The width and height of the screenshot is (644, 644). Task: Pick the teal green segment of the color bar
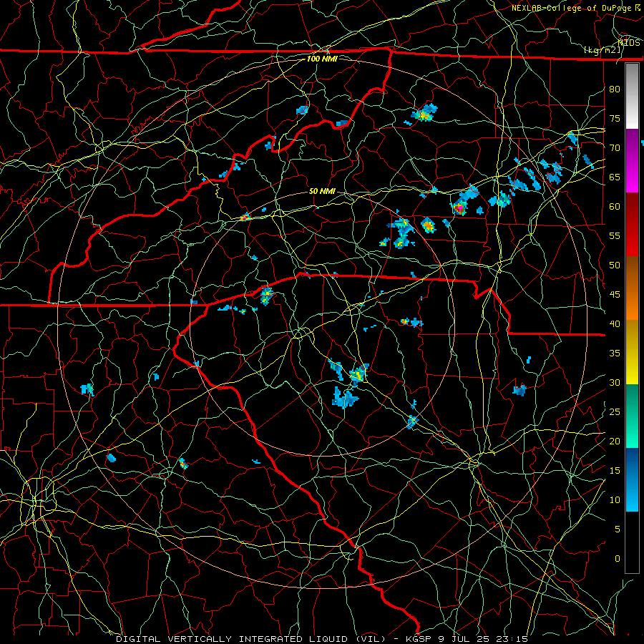coord(632,400)
